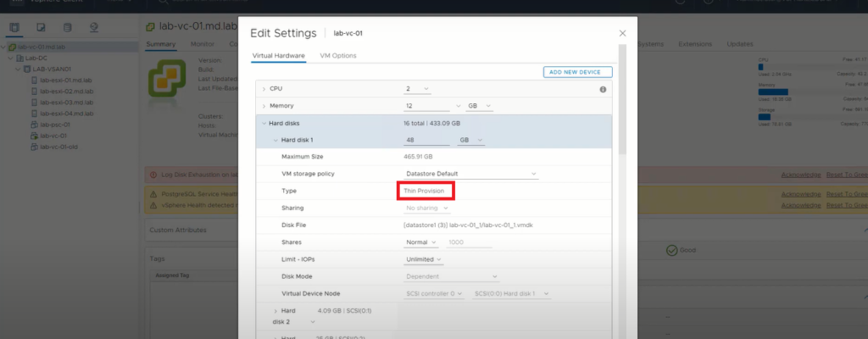Click the Memory usage bar
Image resolution: width=868 pixels, height=339 pixels.
point(773,92)
